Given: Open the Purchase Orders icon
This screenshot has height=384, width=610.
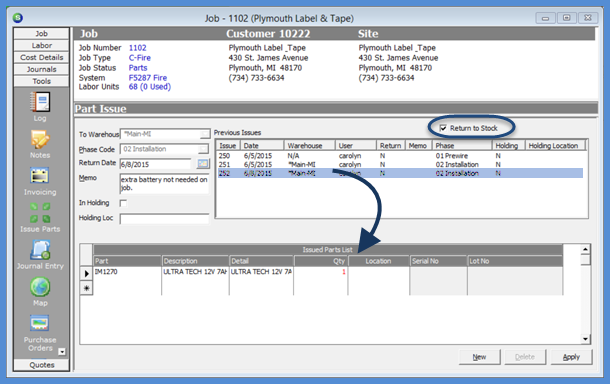Looking at the screenshot, I should 40,324.
